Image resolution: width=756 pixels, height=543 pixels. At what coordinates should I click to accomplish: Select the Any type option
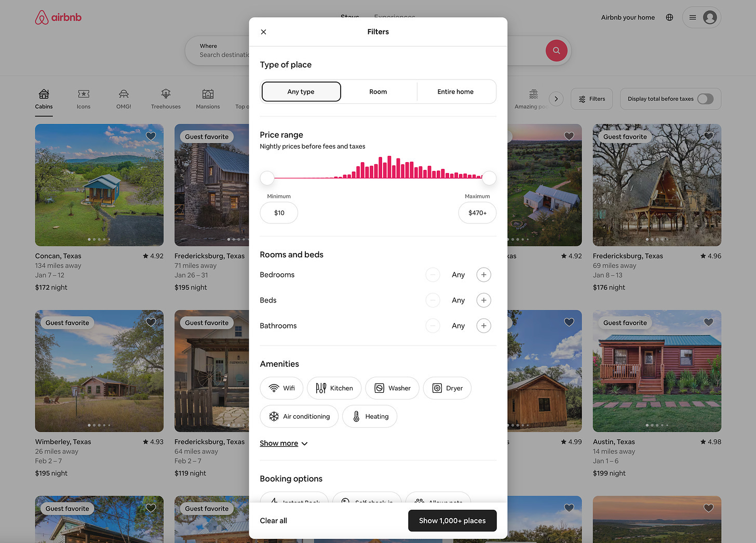301,91
